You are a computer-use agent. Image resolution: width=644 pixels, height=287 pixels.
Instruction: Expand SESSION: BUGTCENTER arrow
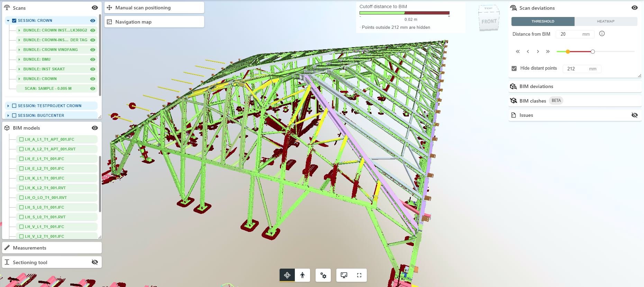[x=8, y=115]
